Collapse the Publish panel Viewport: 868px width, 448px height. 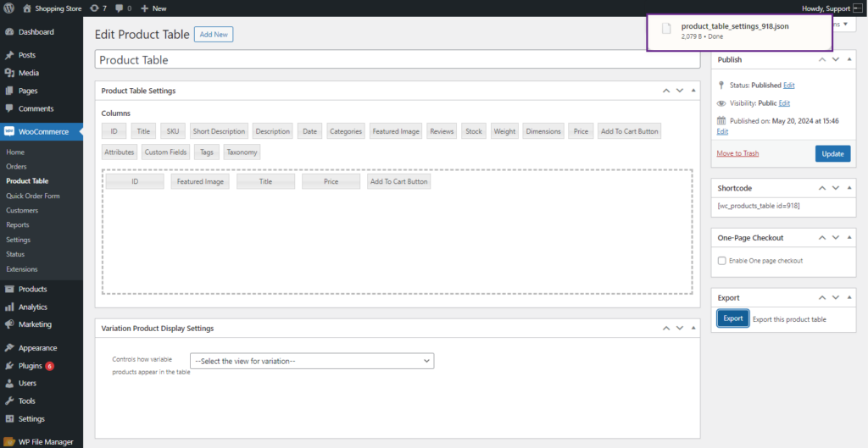tap(849, 60)
